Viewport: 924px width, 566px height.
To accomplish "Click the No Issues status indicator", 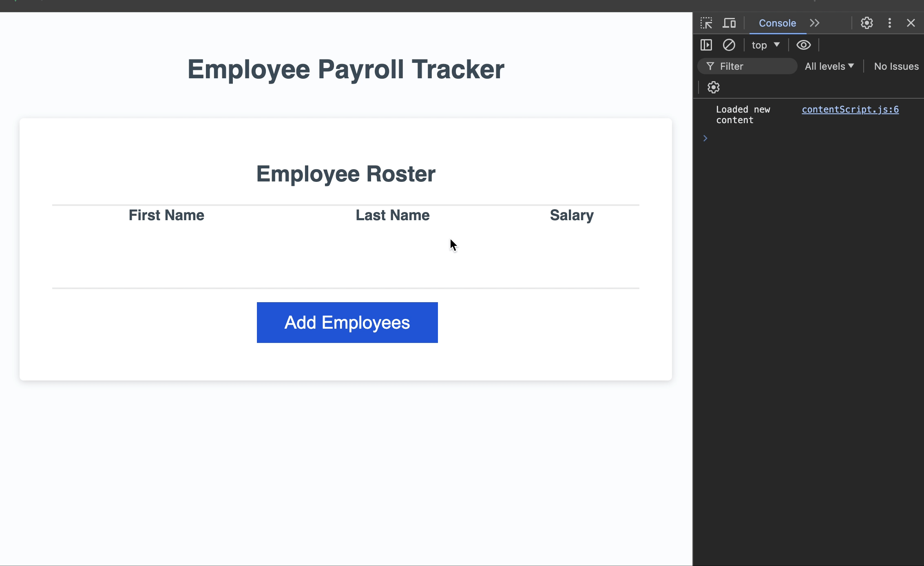I will point(895,66).
